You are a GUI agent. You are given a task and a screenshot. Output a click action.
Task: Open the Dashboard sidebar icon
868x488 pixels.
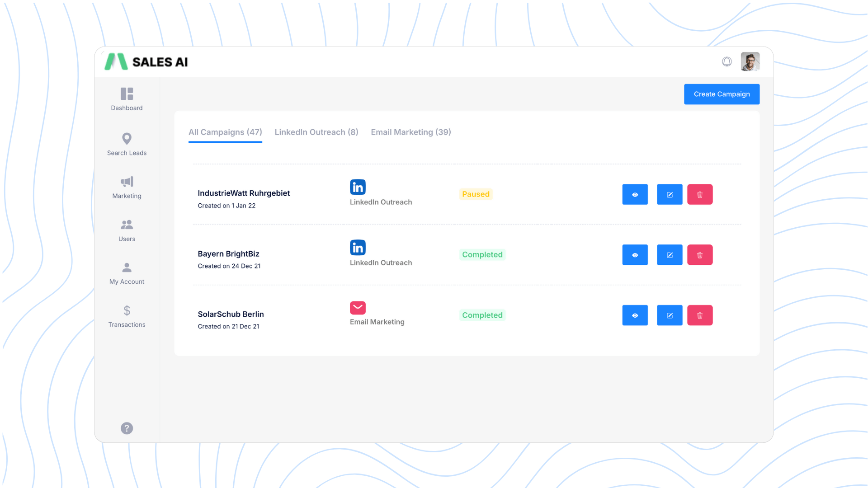[x=127, y=94]
